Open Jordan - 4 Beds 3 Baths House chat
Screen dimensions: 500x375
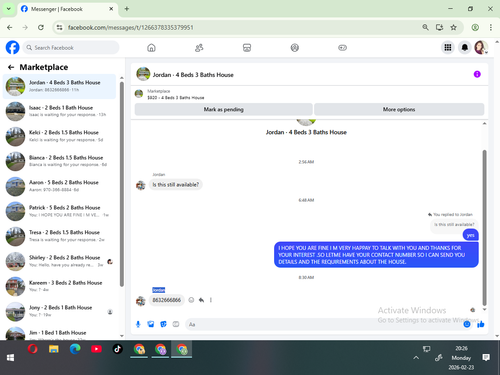click(x=59, y=86)
